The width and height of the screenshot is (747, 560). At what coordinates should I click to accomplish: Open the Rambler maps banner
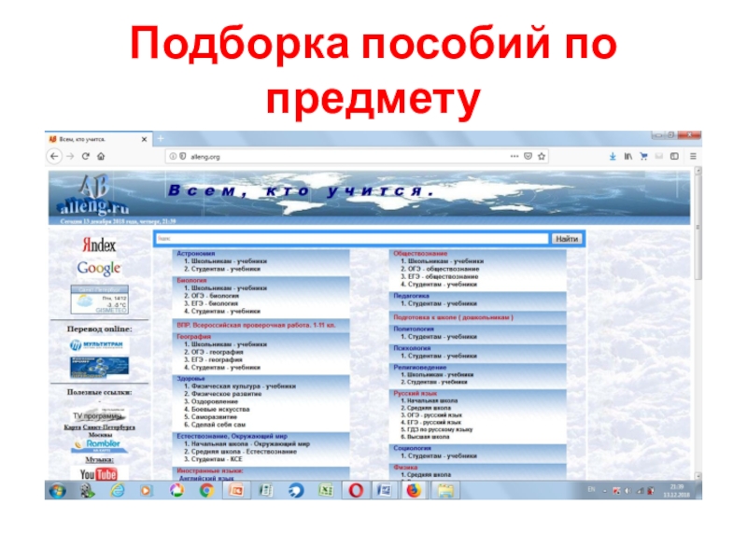pos(99,445)
